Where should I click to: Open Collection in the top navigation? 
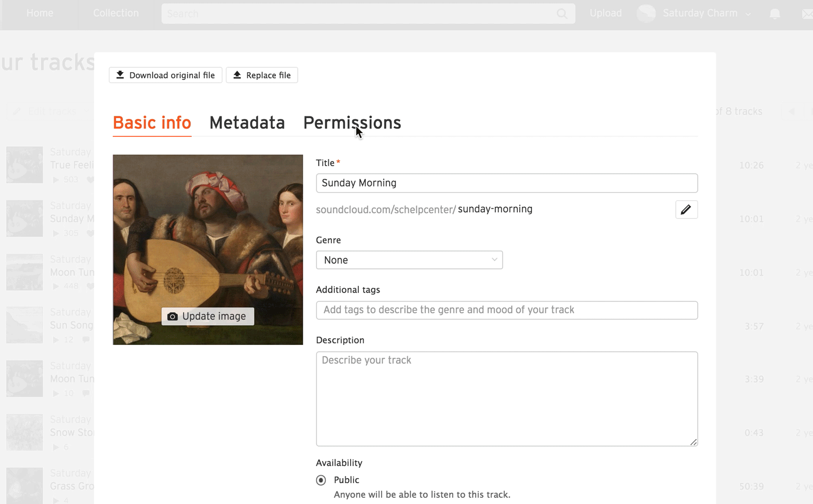(x=116, y=13)
